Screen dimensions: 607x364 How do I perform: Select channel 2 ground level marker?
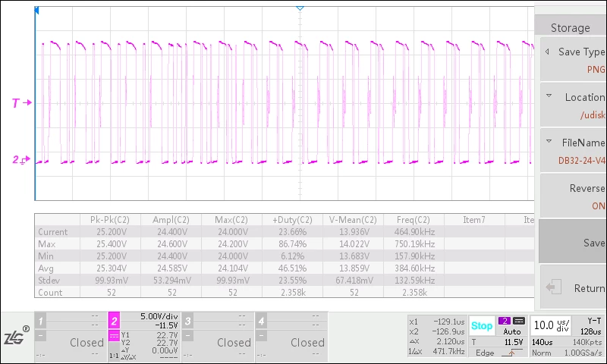coord(21,159)
